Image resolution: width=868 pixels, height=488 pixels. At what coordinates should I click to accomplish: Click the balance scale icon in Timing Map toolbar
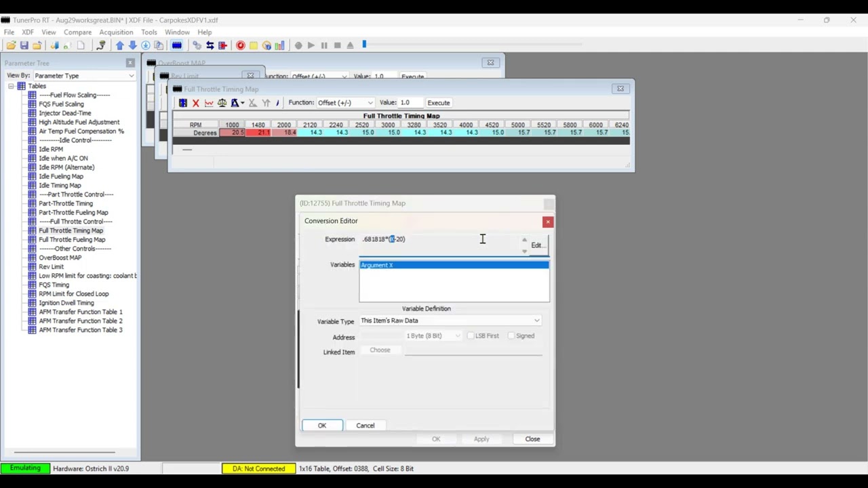(x=222, y=103)
